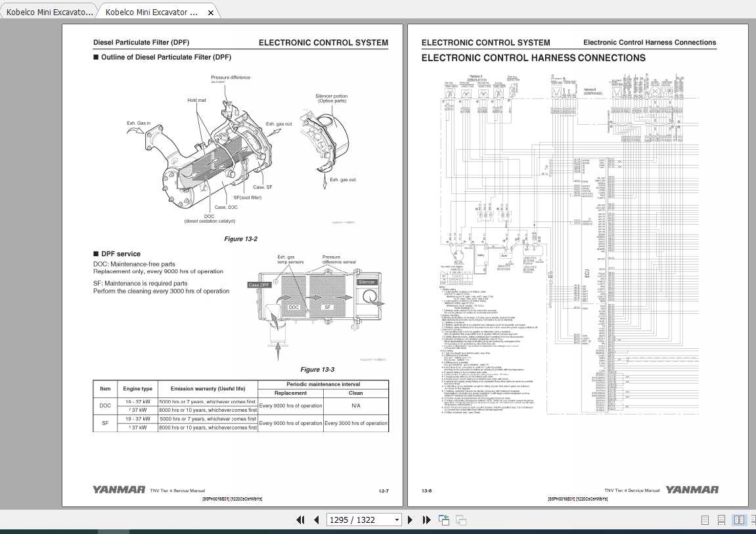The image size is (756, 534).
Task: Click 'Electronic Control Harness Connections' page header
Action: pos(650,43)
